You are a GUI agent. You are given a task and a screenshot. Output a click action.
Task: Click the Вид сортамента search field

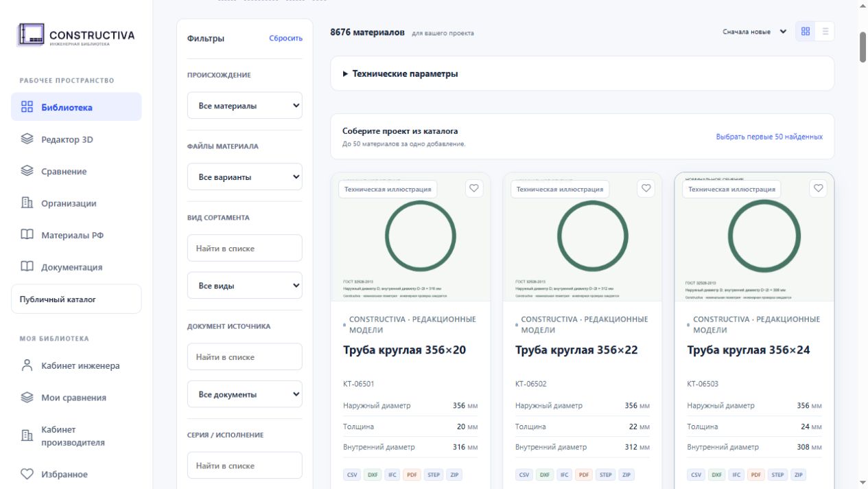[245, 249]
